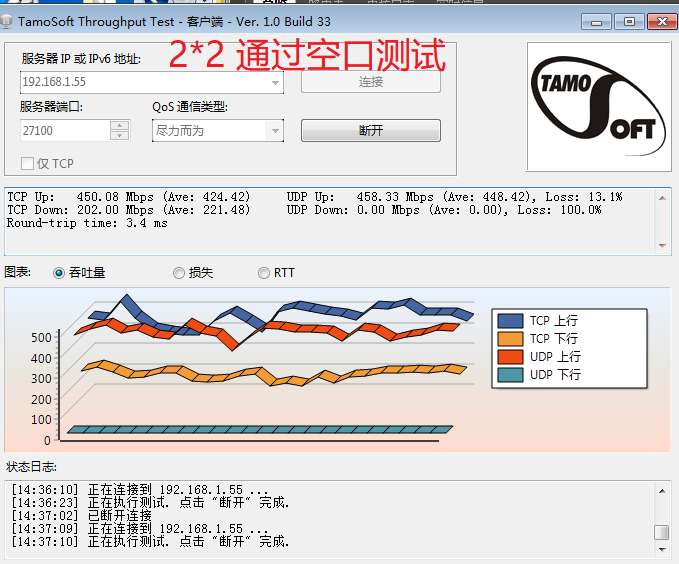Click results panel scroll down arrow
Screen dimensions: 679x564
(662, 245)
